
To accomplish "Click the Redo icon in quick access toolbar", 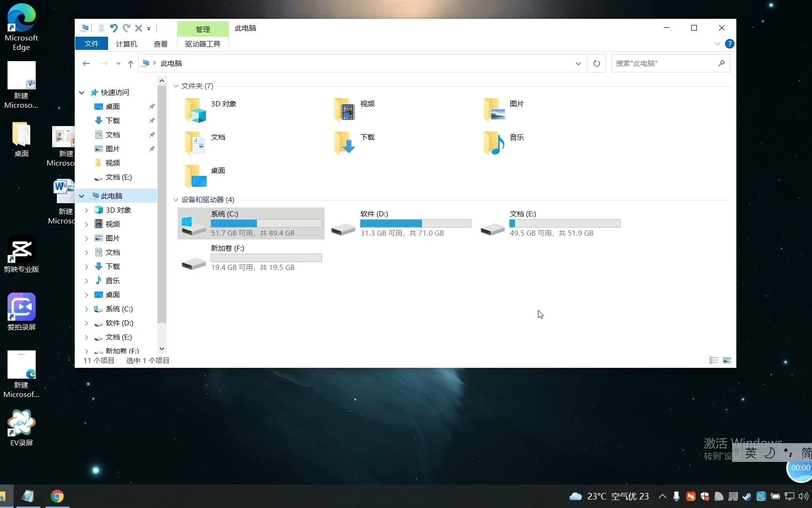I will (x=126, y=28).
